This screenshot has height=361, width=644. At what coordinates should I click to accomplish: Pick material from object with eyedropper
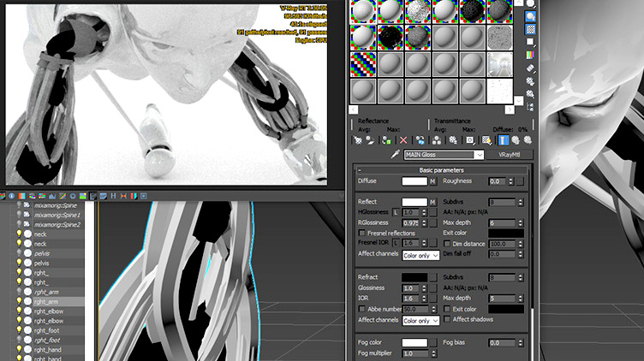(395, 154)
